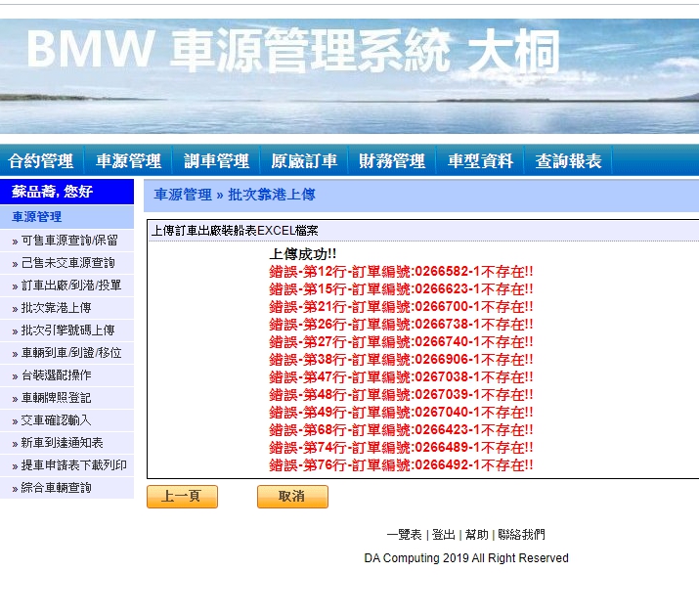Click error line for order 0266623-1
The height and width of the screenshot is (616, 699).
point(401,288)
